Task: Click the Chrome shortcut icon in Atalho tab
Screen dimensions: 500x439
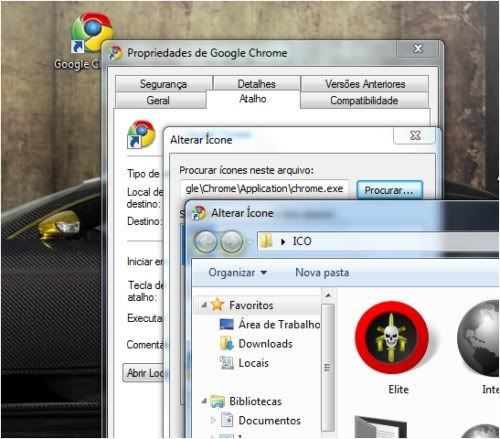Action: [x=141, y=135]
